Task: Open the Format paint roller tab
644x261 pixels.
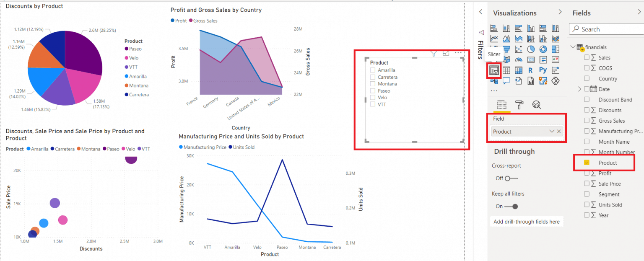Action: [519, 105]
